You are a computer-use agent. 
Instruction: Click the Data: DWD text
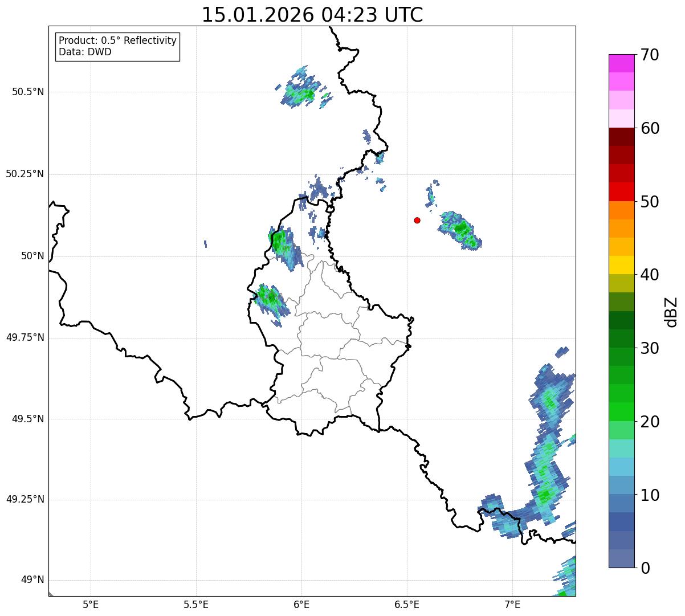pos(85,52)
